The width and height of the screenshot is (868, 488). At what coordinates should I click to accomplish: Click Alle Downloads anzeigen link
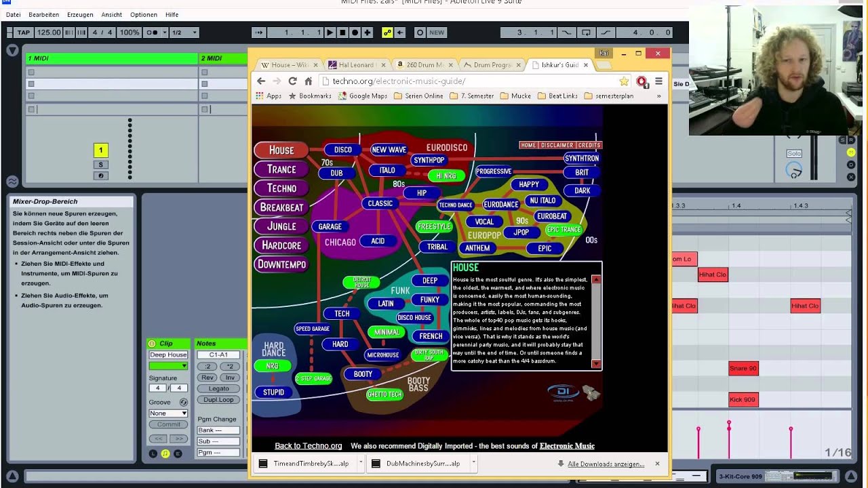606,464
